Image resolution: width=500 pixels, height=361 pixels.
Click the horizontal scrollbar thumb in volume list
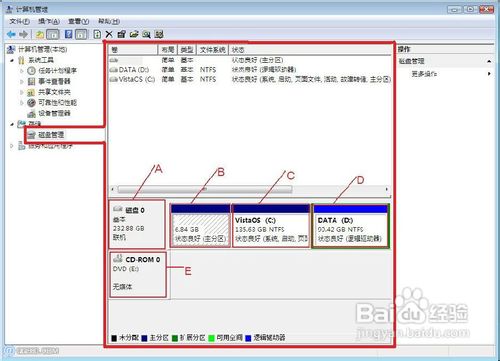[205, 190]
